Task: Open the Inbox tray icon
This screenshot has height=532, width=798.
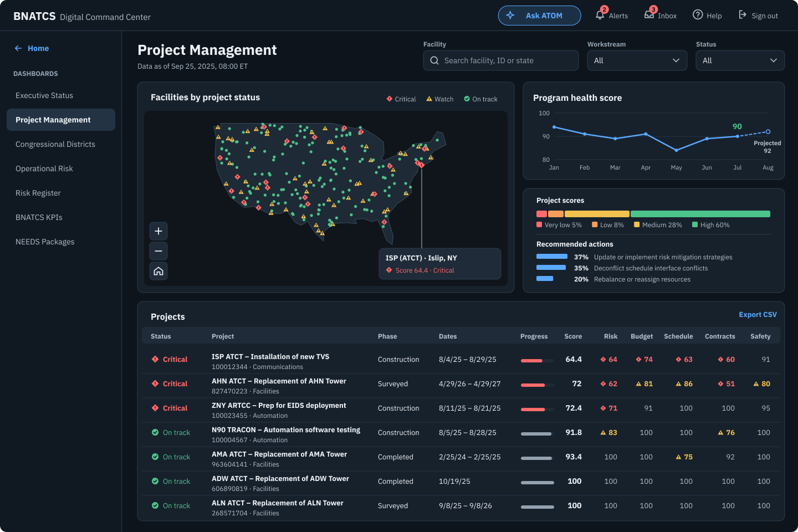Action: click(x=649, y=15)
